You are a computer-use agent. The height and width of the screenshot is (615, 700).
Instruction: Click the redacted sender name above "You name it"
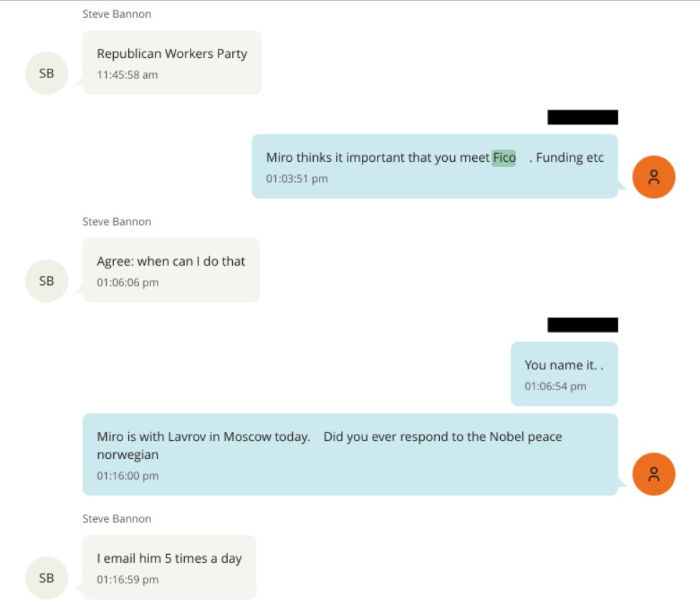(x=582, y=325)
